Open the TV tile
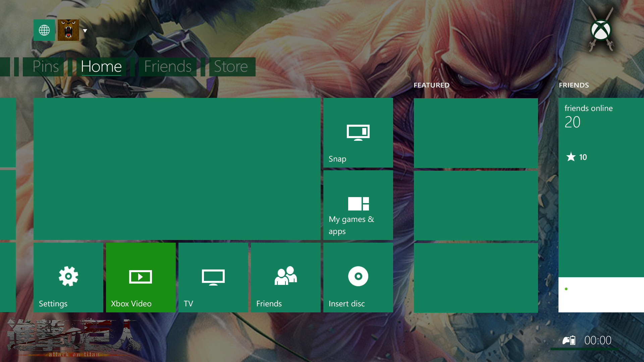The width and height of the screenshot is (644, 362). point(213,278)
